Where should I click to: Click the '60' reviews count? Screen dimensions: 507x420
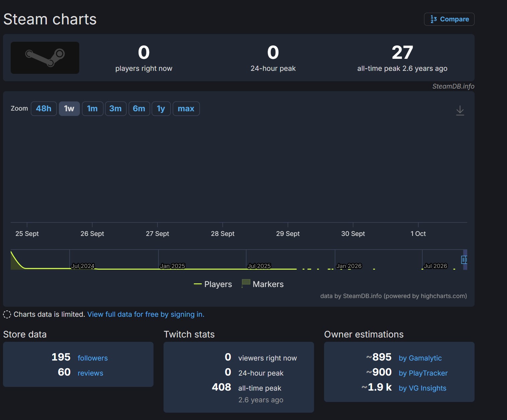(64, 372)
